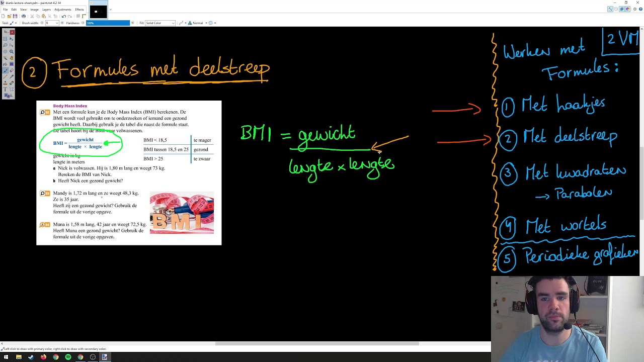Open the File menu
Image resolution: width=644 pixels, height=362 pixels.
coord(5,10)
